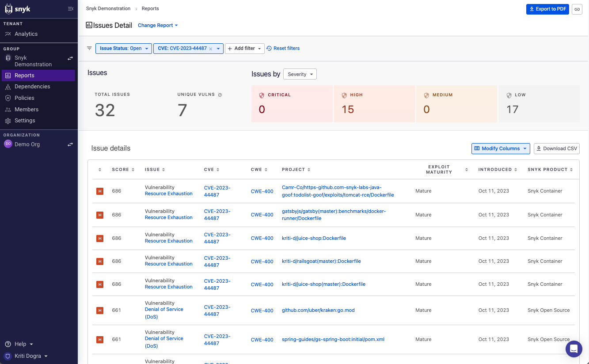Image resolution: width=589 pixels, height=364 pixels.
Task: Sort by the severity column arrows
Action: click(100, 170)
